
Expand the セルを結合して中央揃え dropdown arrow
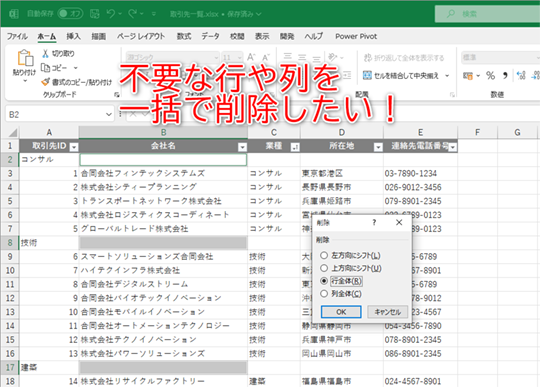(447, 75)
